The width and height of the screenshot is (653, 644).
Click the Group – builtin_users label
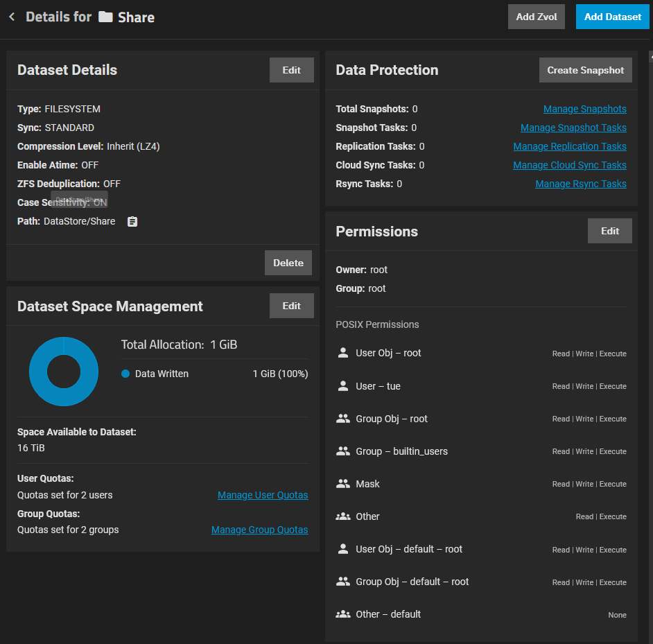pyautogui.click(x=402, y=451)
